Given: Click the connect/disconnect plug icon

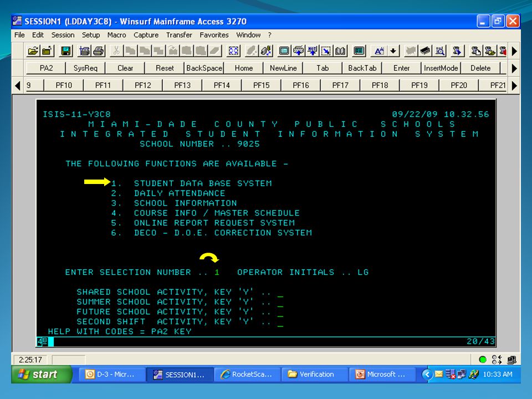Looking at the screenshot, I should 265,51.
